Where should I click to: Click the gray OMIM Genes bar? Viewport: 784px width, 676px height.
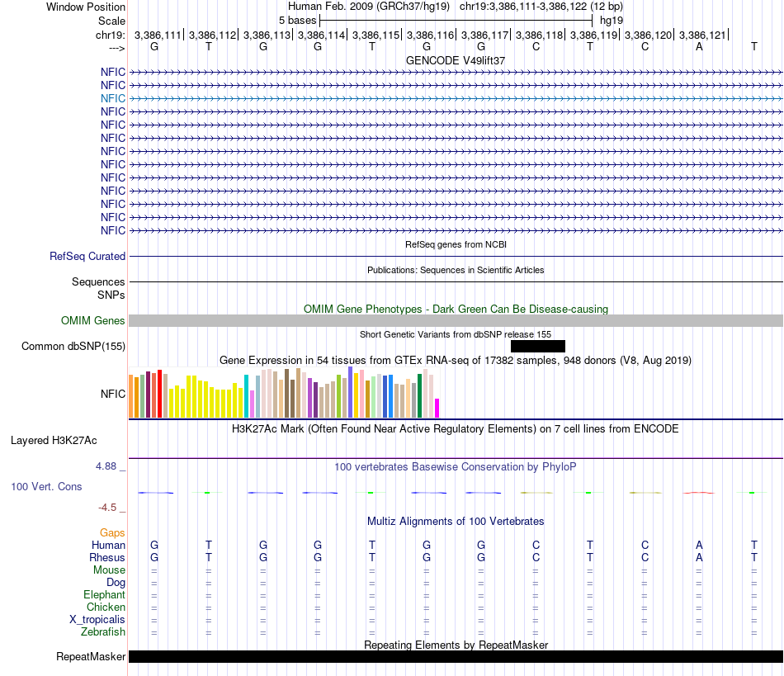[456, 320]
